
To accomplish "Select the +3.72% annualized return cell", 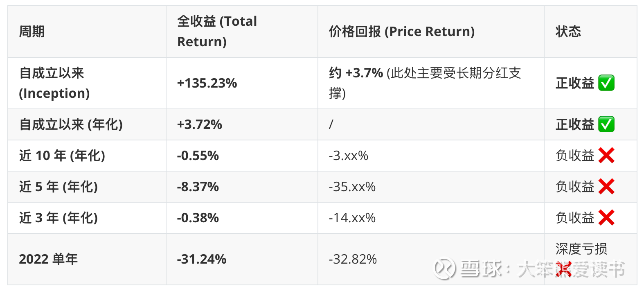I will point(200,124).
